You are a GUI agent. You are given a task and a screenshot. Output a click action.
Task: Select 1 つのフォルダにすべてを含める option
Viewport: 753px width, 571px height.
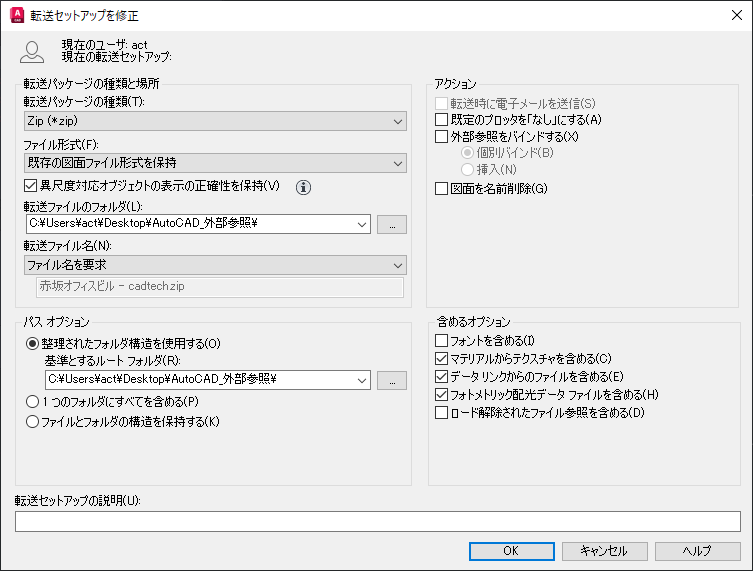[x=32, y=401]
